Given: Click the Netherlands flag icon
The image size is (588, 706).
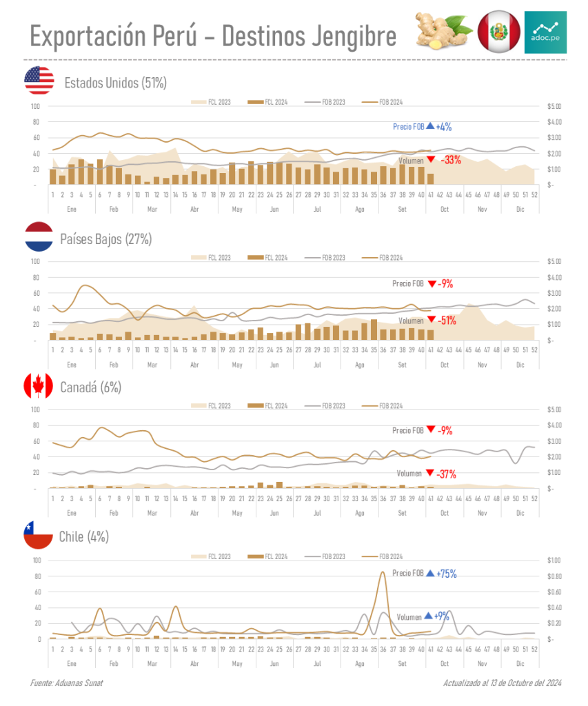Looking at the screenshot, I should tap(39, 236).
